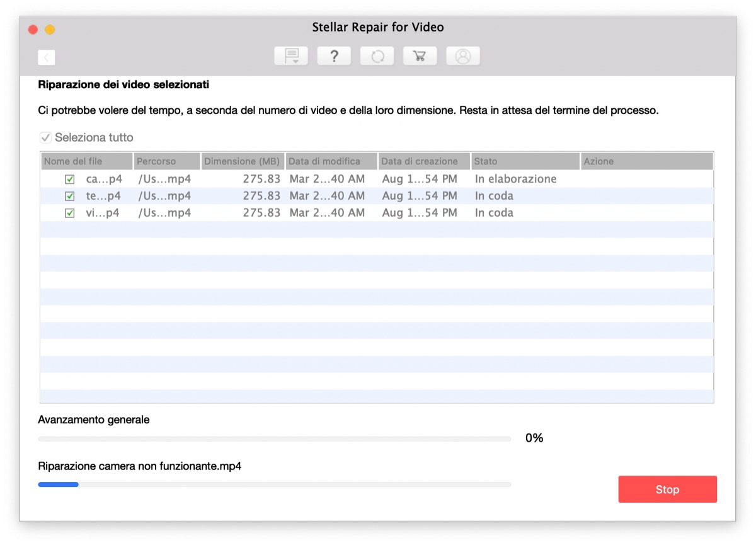Click the update/refresh toolbar icon
The image size is (756, 545).
(377, 55)
